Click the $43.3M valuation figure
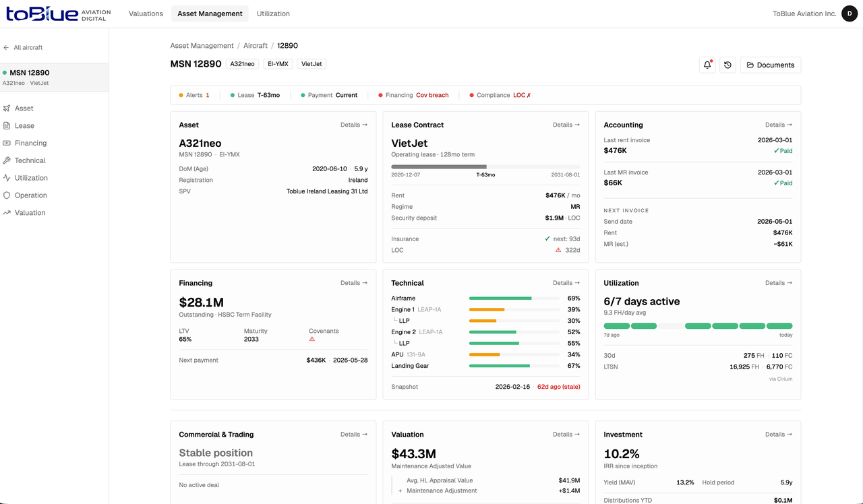 414,454
